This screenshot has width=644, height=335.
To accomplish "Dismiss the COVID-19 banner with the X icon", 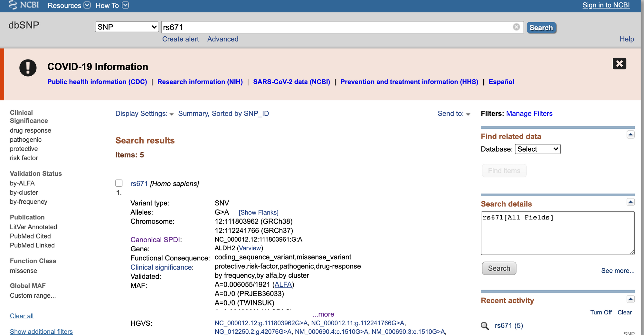I will [x=619, y=64].
